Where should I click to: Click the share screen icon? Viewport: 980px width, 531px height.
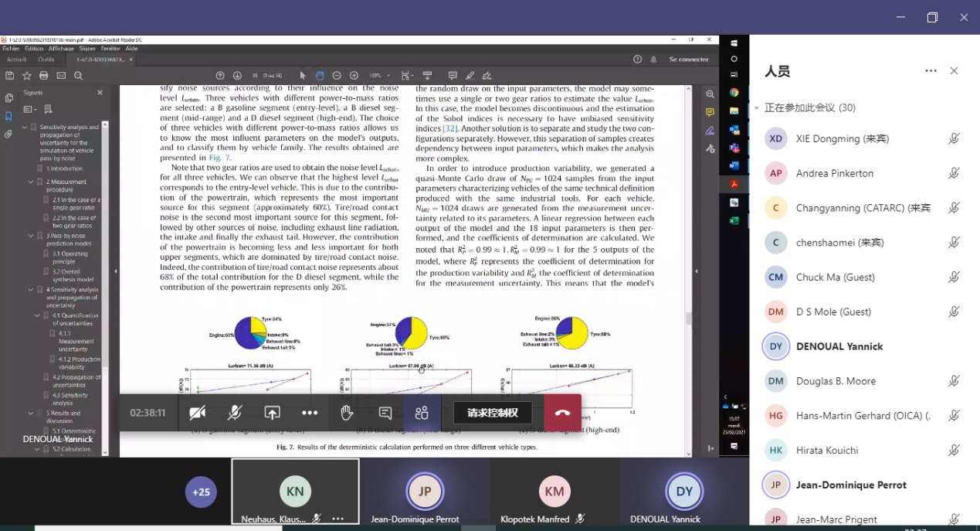coord(272,413)
